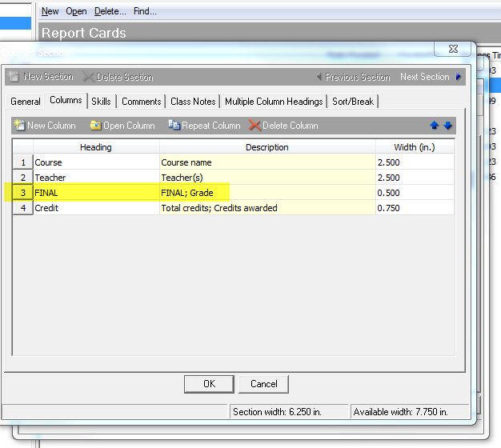Click Delete... in Report Cards menu
This screenshot has width=501, height=448.
(x=110, y=11)
